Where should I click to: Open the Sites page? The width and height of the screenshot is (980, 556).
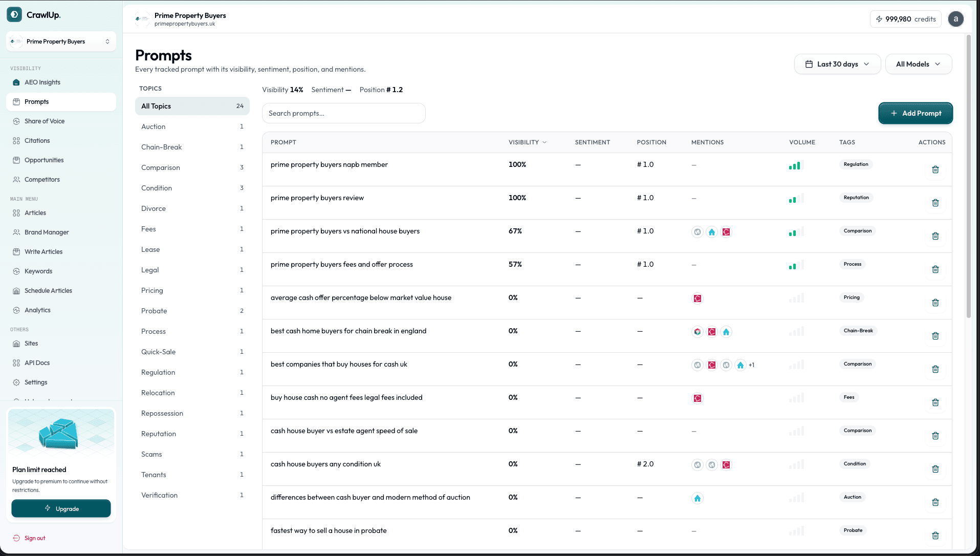click(x=61, y=344)
